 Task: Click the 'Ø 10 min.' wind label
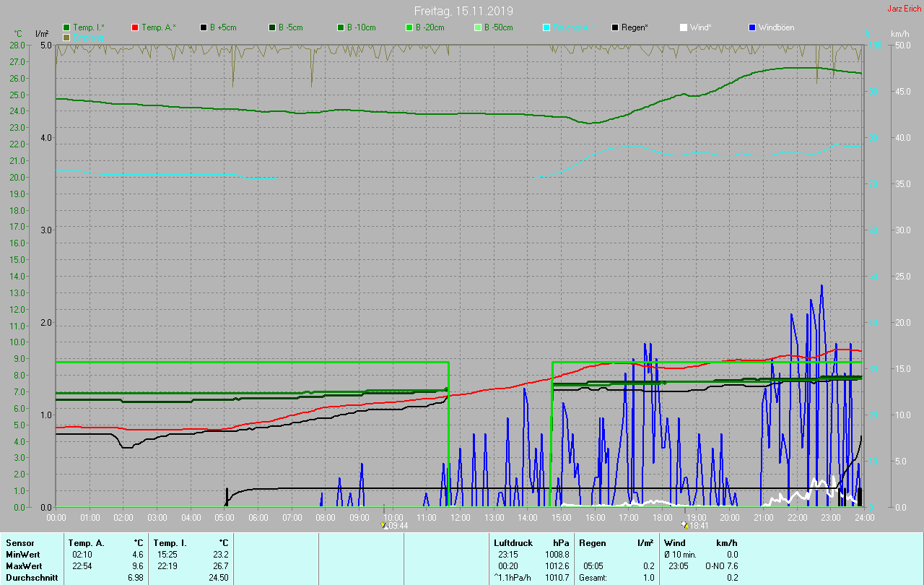click(681, 555)
